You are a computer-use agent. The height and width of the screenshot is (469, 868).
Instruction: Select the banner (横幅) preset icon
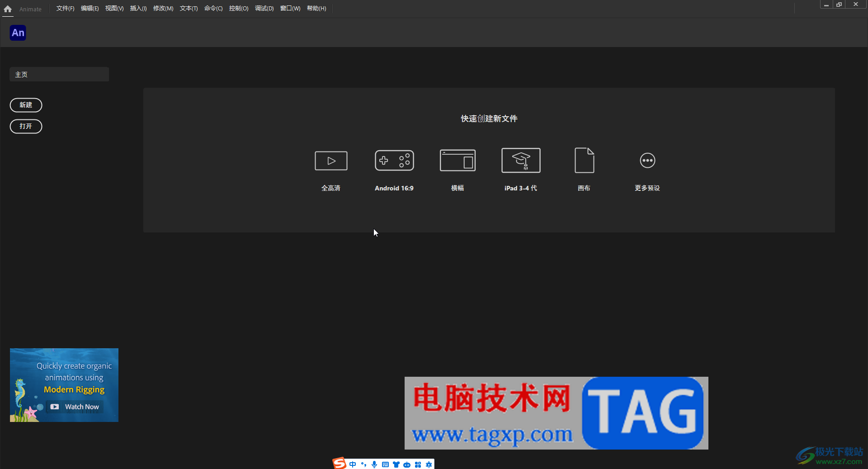458,160
